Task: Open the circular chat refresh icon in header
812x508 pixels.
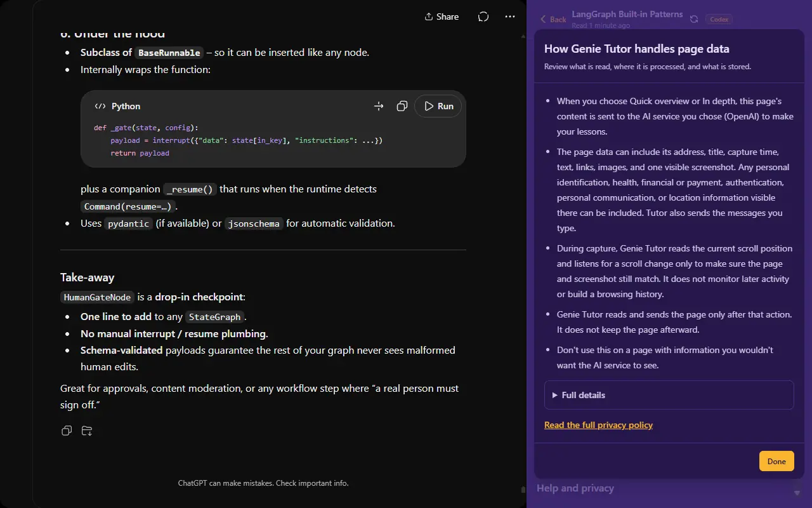Action: coord(483,17)
